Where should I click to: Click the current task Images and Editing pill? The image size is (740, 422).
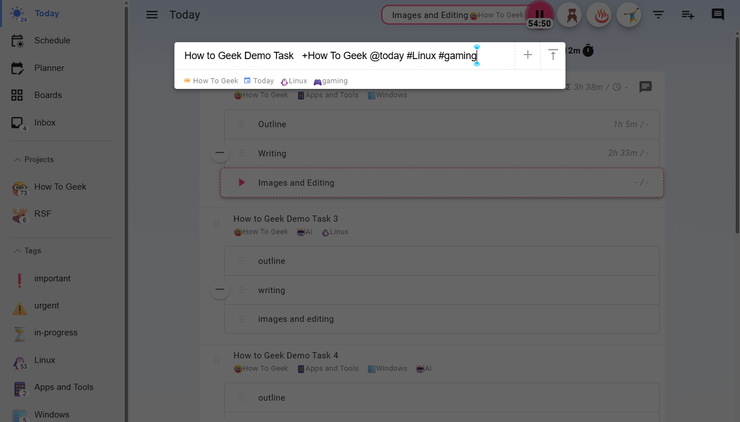[455, 15]
